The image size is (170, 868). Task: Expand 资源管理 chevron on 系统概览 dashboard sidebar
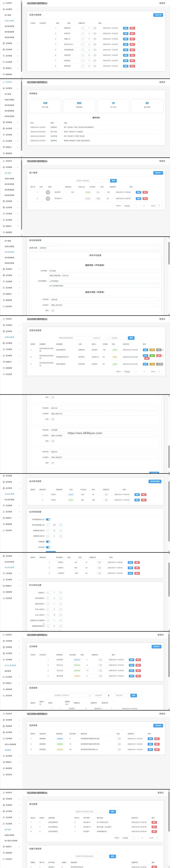(18, 122)
